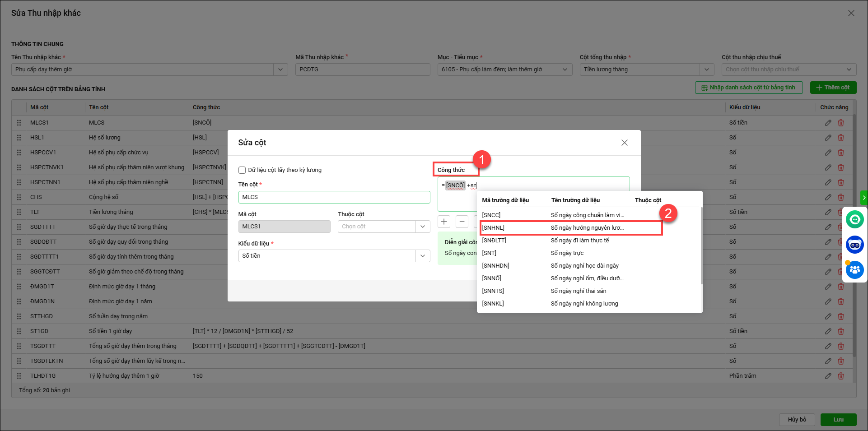Image resolution: width=868 pixels, height=431 pixels.
Task: Click the 'Tên cột' input field with MLCS
Action: point(334,197)
